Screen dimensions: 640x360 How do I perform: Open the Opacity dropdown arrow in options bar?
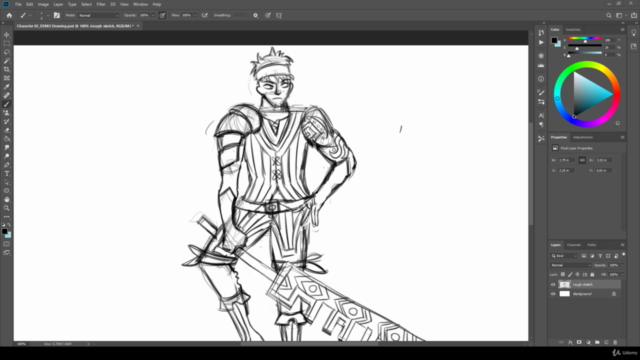click(x=153, y=16)
